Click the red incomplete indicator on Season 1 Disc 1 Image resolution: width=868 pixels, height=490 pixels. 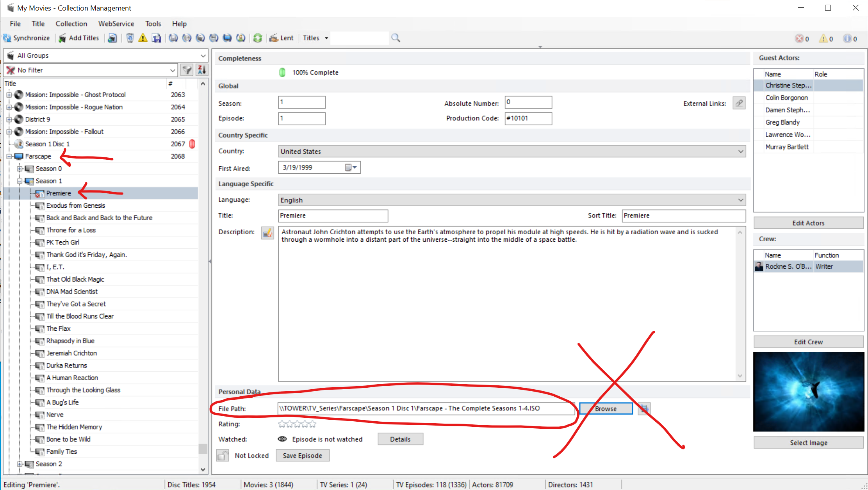pos(192,144)
